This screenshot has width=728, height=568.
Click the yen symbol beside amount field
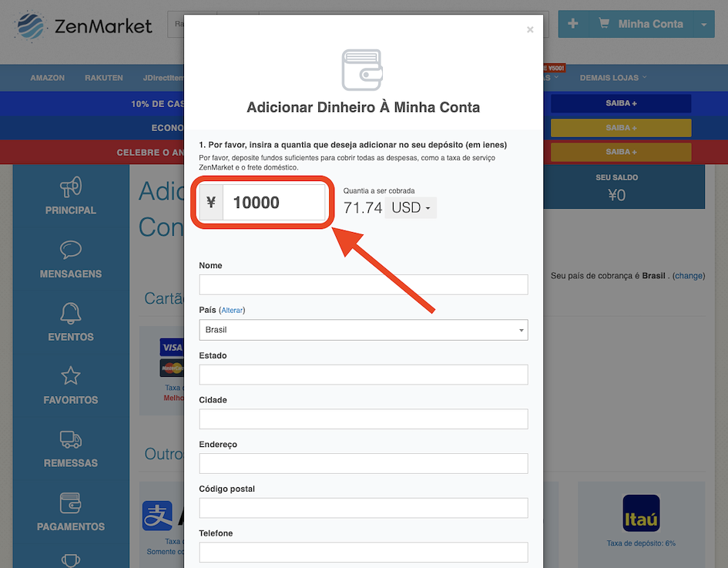tap(211, 203)
